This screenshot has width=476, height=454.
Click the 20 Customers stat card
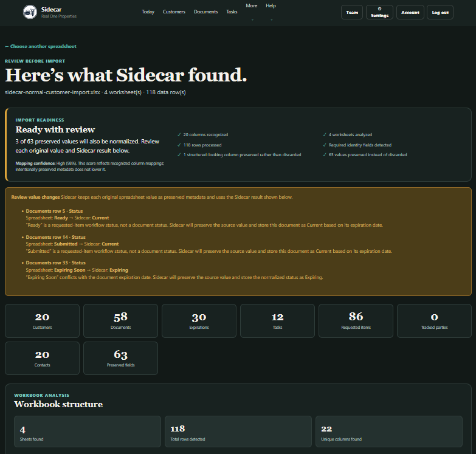(x=42, y=321)
